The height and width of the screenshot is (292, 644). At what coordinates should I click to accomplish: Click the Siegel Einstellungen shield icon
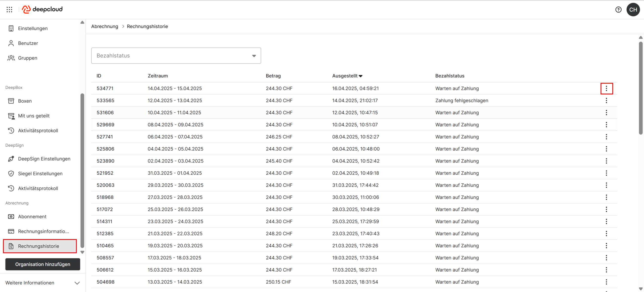(x=11, y=174)
